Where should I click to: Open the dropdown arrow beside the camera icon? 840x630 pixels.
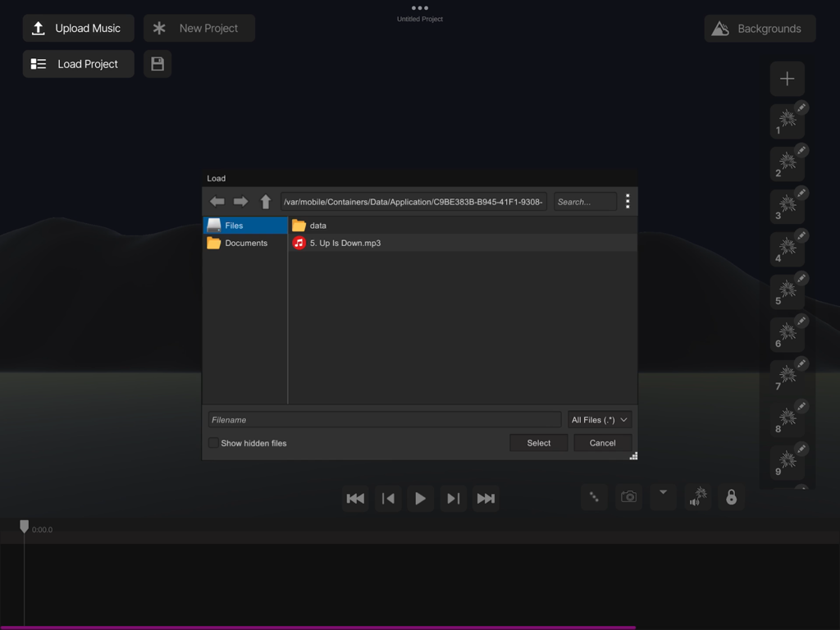coord(663,496)
